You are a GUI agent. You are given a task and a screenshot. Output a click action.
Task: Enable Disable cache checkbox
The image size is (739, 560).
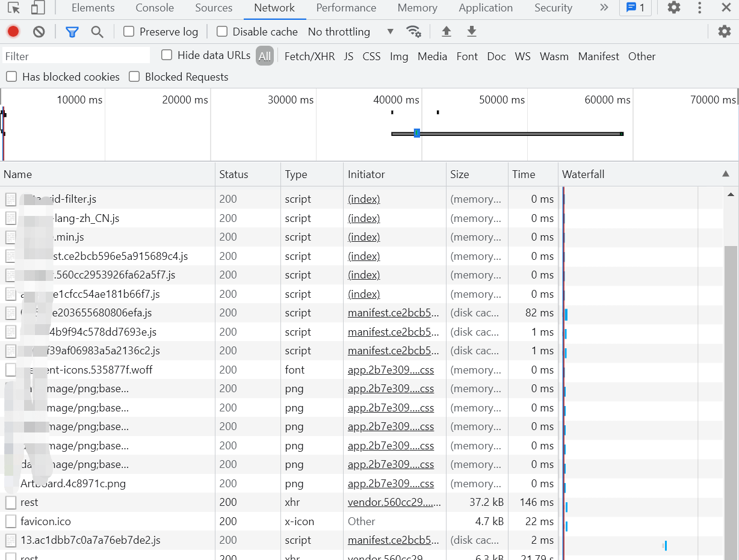[x=222, y=31]
